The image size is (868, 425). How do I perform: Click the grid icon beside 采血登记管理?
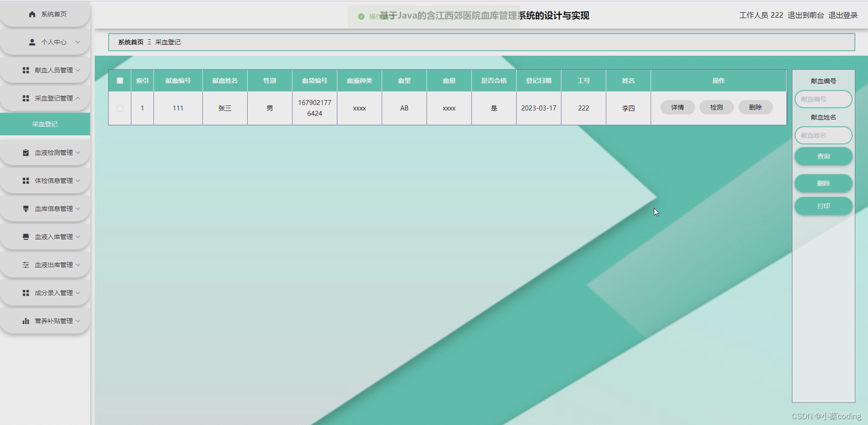tap(26, 98)
